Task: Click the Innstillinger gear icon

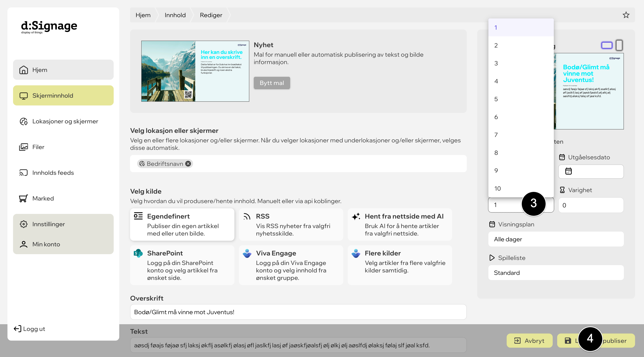Action: coord(23,224)
